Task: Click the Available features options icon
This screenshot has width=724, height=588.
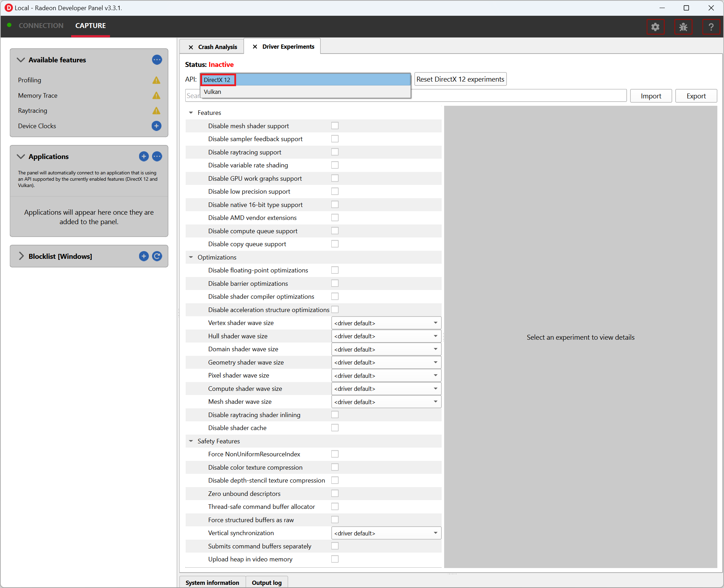Action: [x=157, y=60]
